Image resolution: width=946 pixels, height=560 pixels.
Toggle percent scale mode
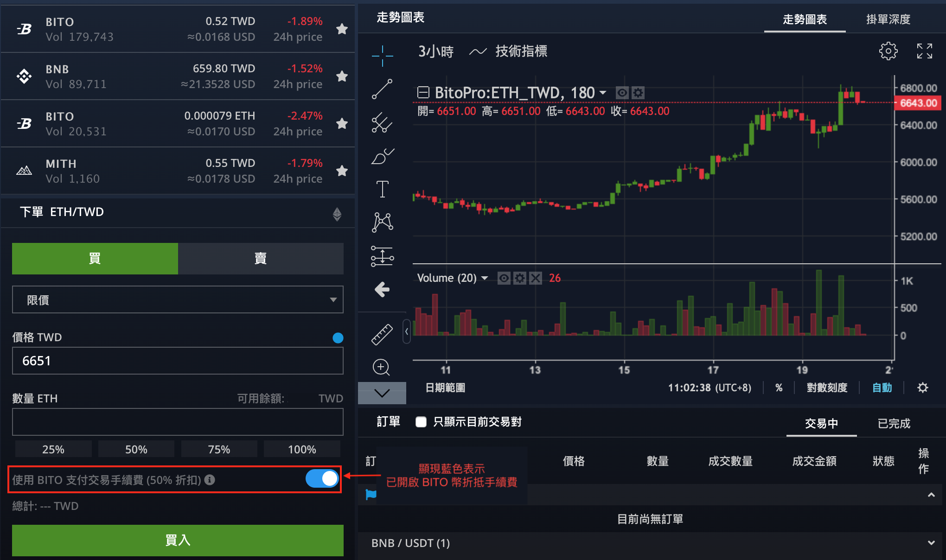pos(779,388)
